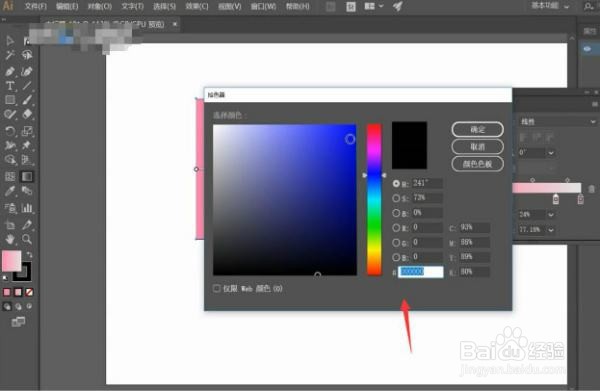
Task: Select the Shaper tool
Action: tap(10, 114)
